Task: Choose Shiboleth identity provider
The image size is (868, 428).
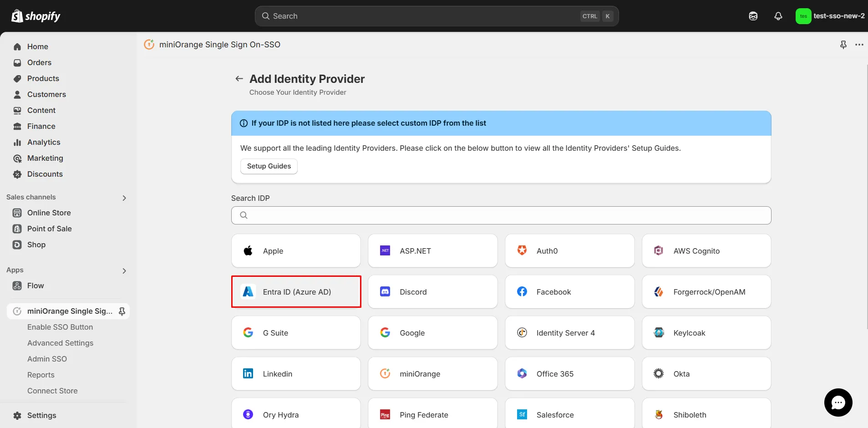Action: pyautogui.click(x=706, y=413)
